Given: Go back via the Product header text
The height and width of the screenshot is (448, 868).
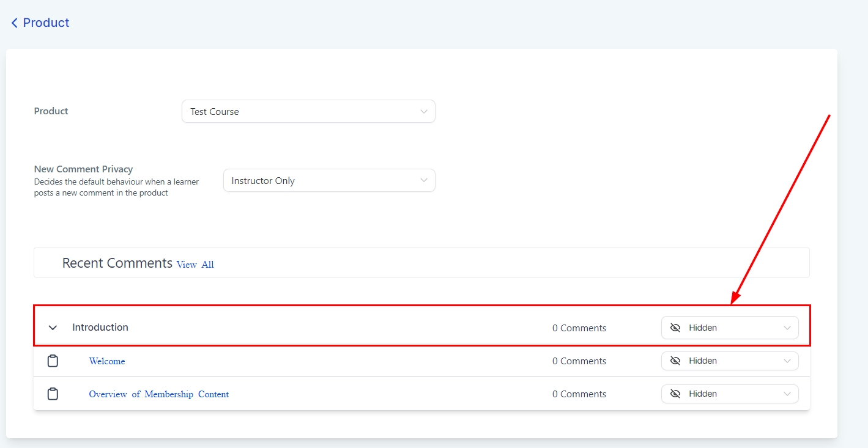Looking at the screenshot, I should click(46, 23).
